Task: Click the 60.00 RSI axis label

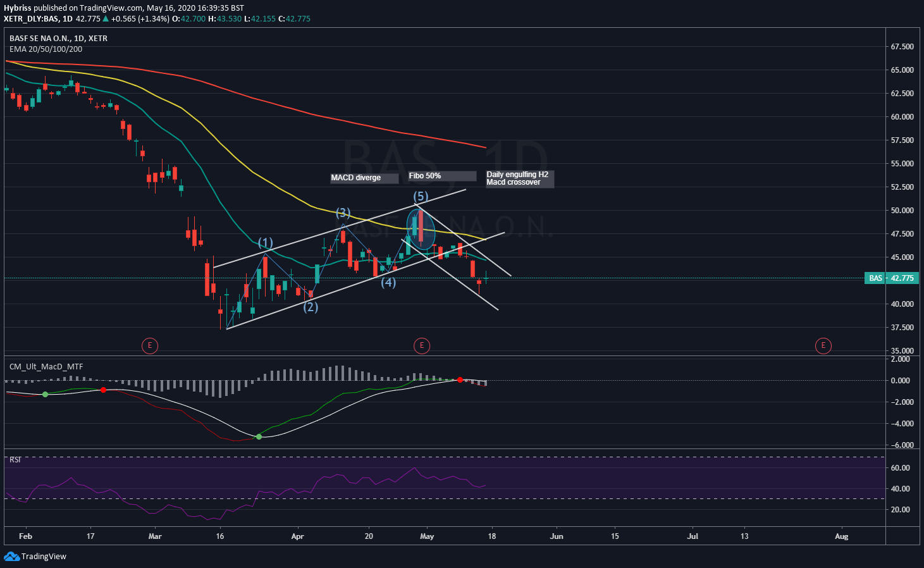Action: pos(900,468)
